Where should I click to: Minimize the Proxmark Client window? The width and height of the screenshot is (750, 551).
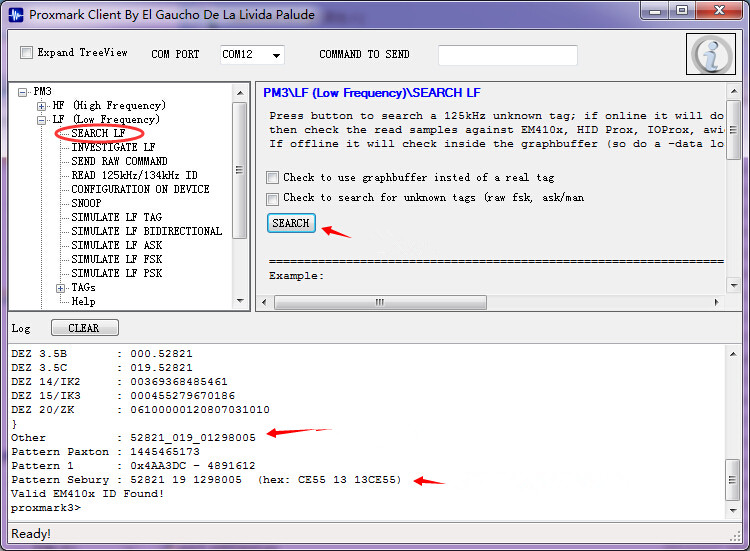tap(655, 11)
